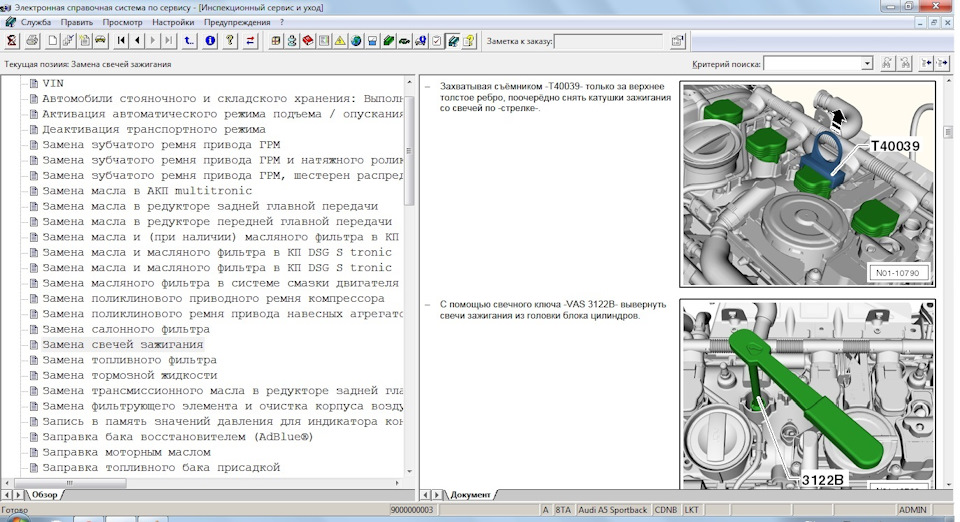Click the person figure toolbar icon

click(292, 41)
